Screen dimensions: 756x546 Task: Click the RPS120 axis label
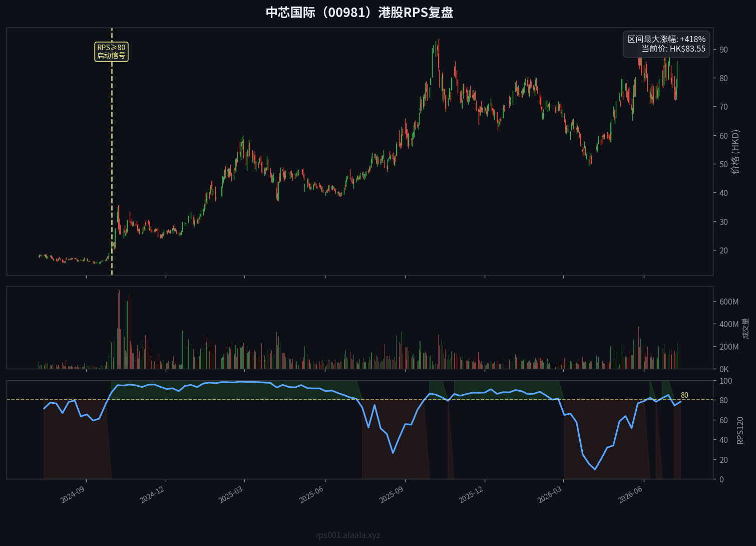(x=740, y=430)
